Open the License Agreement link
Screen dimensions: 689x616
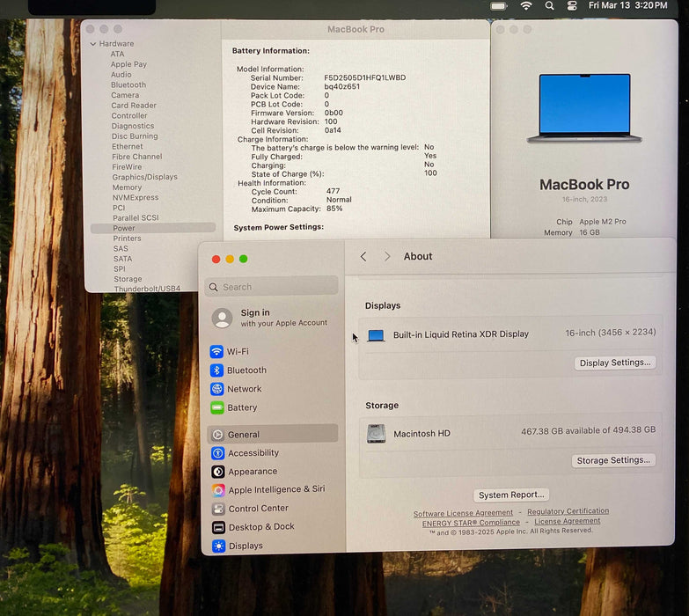pyautogui.click(x=568, y=521)
